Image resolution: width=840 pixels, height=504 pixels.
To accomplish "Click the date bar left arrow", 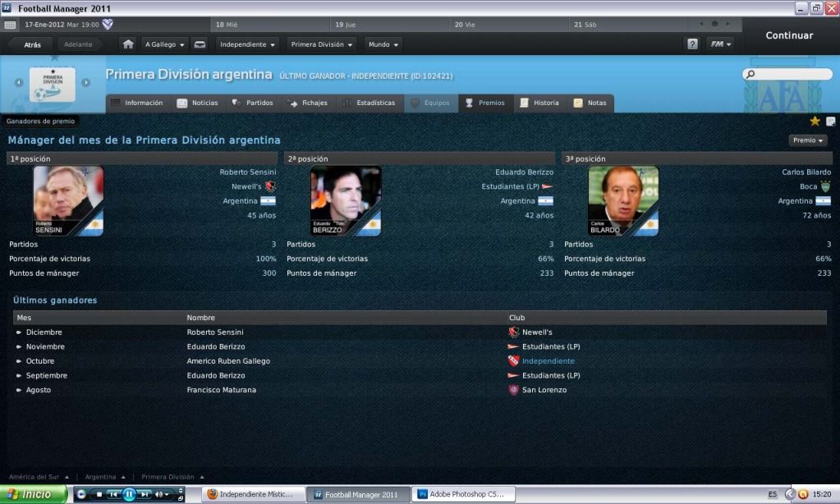I will 701,24.
